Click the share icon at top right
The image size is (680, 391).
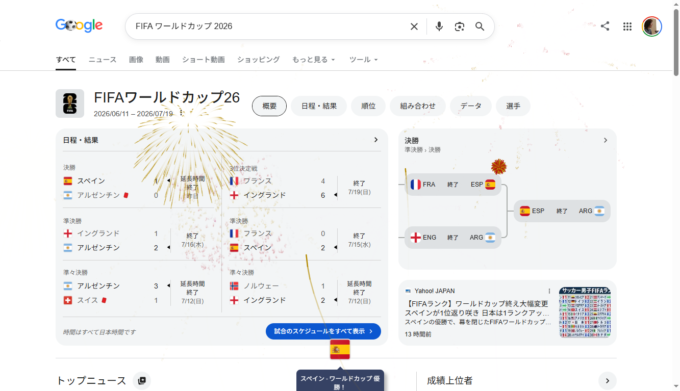click(605, 26)
